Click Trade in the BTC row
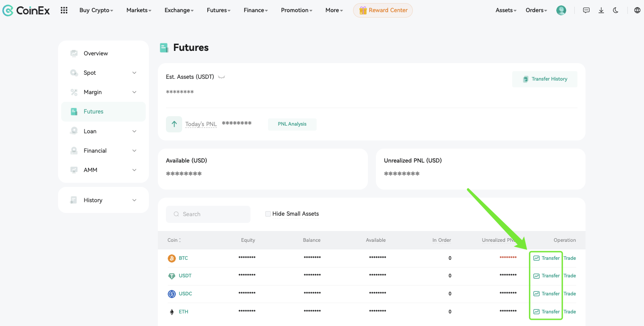This screenshot has height=326, width=644. tap(569, 258)
